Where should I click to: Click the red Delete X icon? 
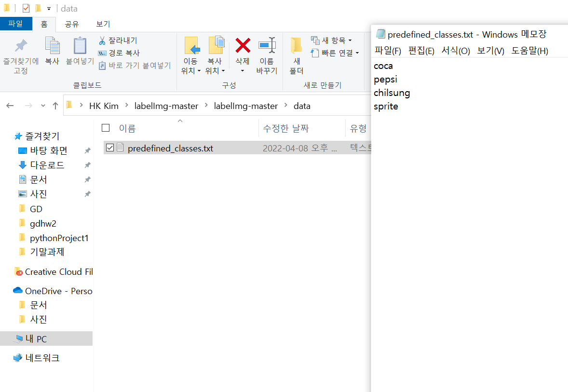(x=243, y=46)
